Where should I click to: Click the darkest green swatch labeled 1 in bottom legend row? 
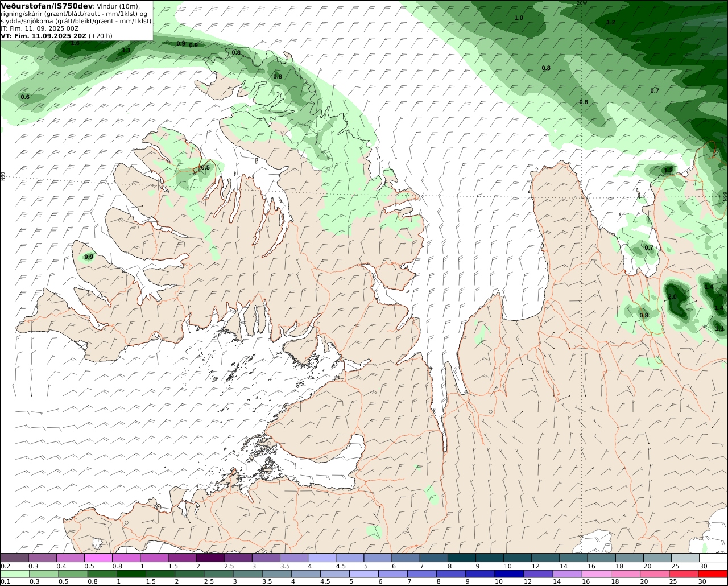(131, 574)
